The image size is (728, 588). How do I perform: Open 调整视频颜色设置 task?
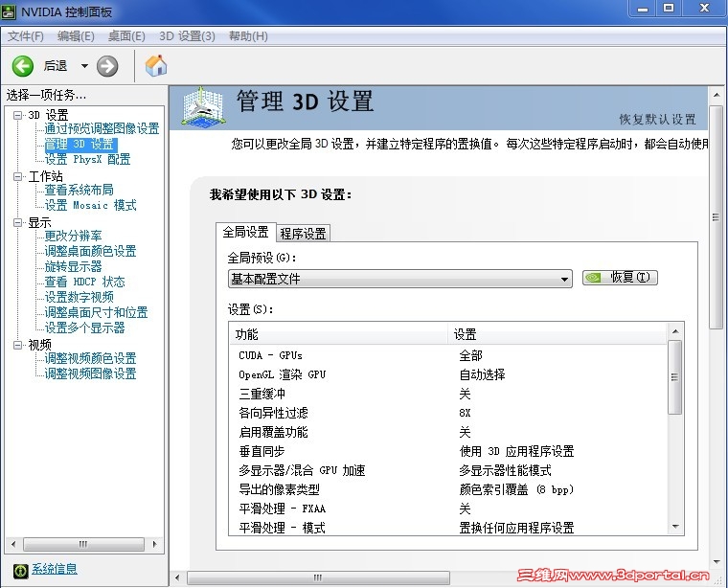pos(90,358)
